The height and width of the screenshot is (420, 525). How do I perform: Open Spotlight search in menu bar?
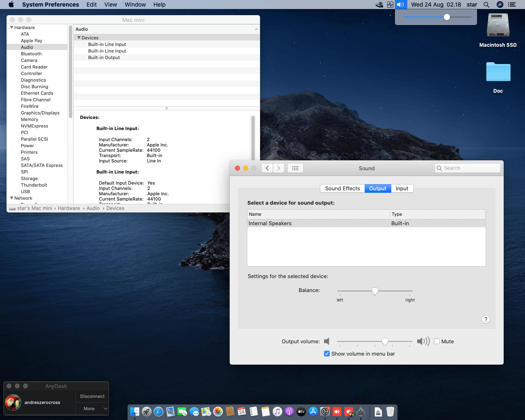pyautogui.click(x=486, y=5)
